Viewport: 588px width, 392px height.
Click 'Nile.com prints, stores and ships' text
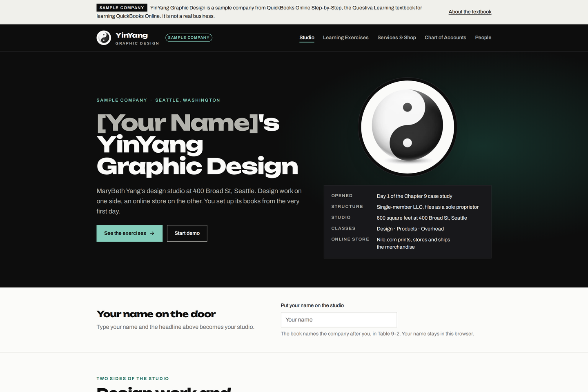click(x=413, y=240)
